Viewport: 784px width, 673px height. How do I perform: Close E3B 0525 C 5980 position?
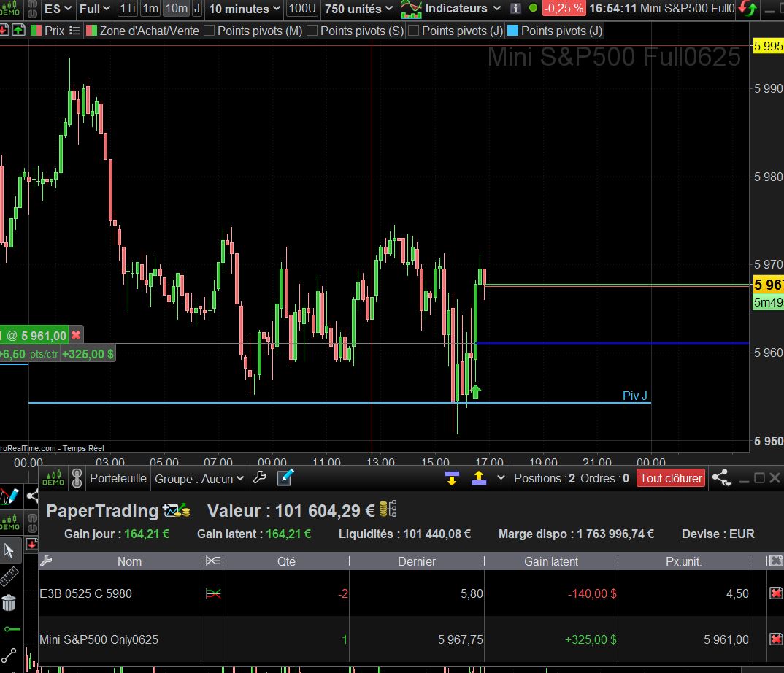coord(775,593)
